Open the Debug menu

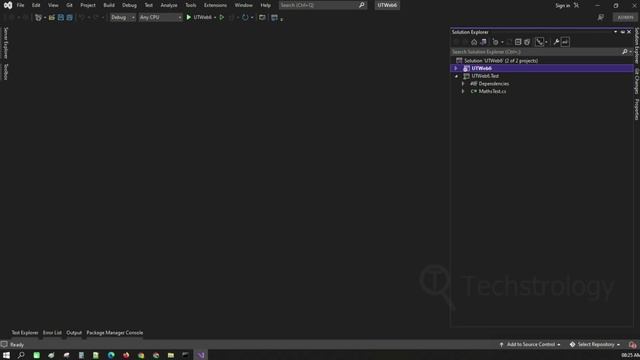click(x=129, y=5)
